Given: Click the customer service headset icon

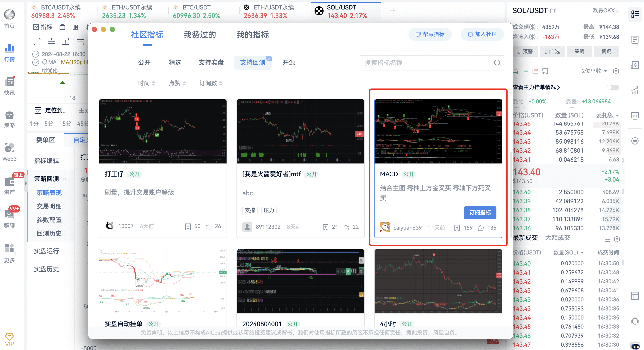Looking at the screenshot, I should pyautogui.click(x=635, y=321).
